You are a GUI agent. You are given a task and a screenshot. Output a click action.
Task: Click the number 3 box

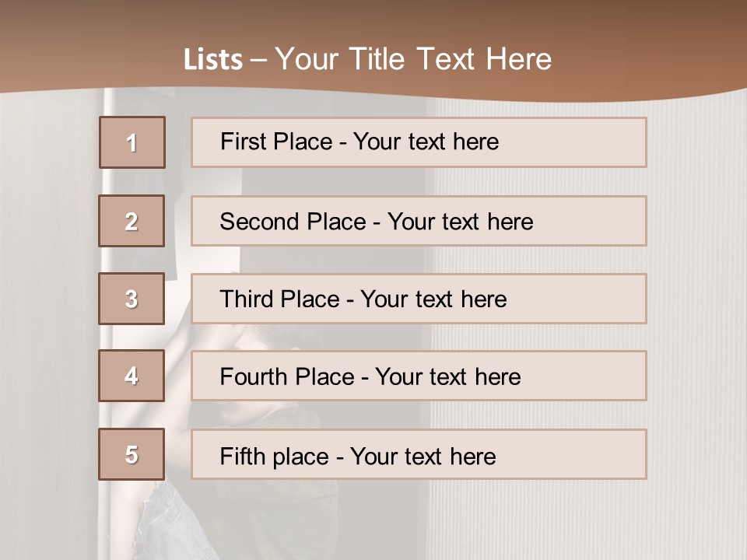pos(132,299)
